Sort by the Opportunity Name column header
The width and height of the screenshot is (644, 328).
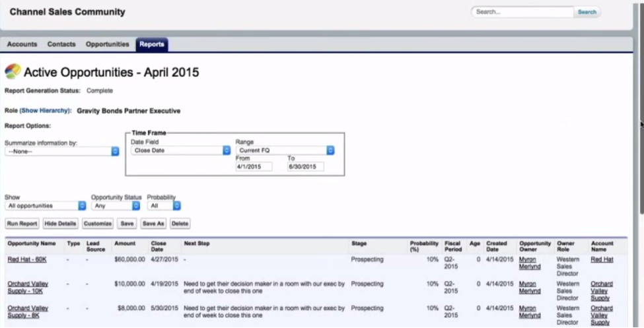coord(32,244)
